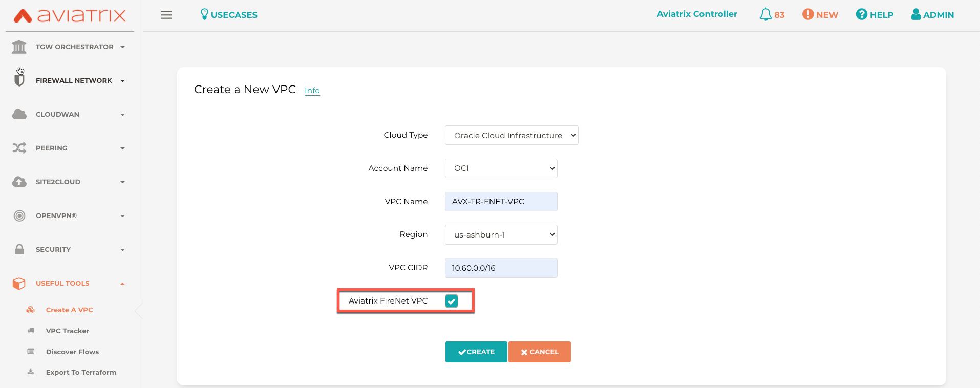Click the Admin link text
Image resolution: width=980 pixels, height=388 pixels.
pyautogui.click(x=939, y=15)
